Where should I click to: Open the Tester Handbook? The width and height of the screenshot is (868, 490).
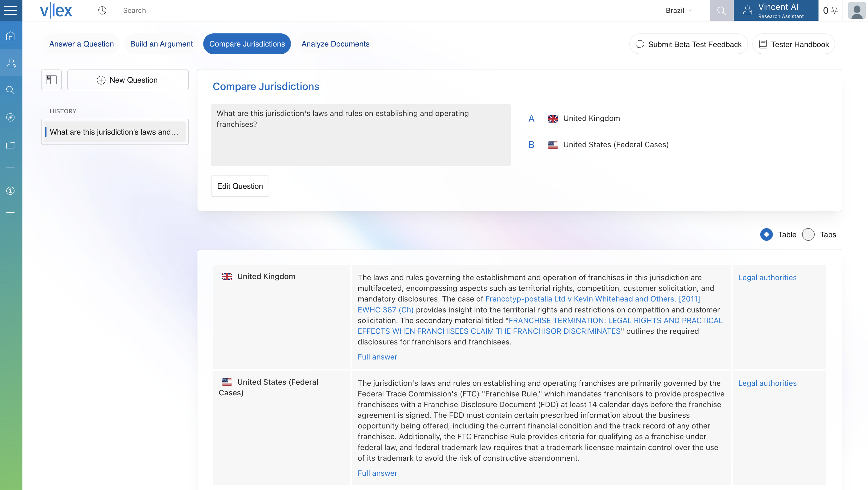[794, 44]
